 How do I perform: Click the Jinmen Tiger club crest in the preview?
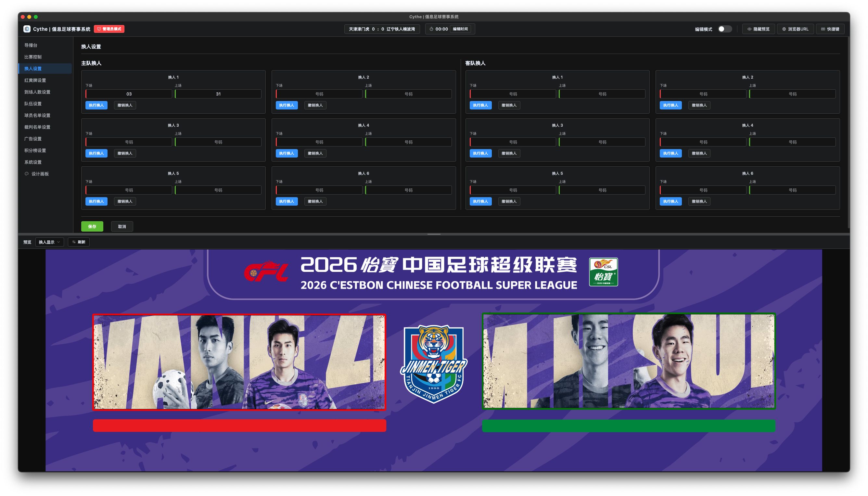click(x=434, y=364)
